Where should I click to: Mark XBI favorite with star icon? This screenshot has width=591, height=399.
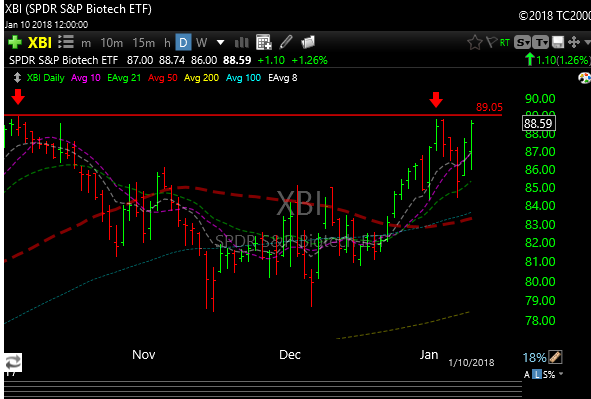(475, 42)
